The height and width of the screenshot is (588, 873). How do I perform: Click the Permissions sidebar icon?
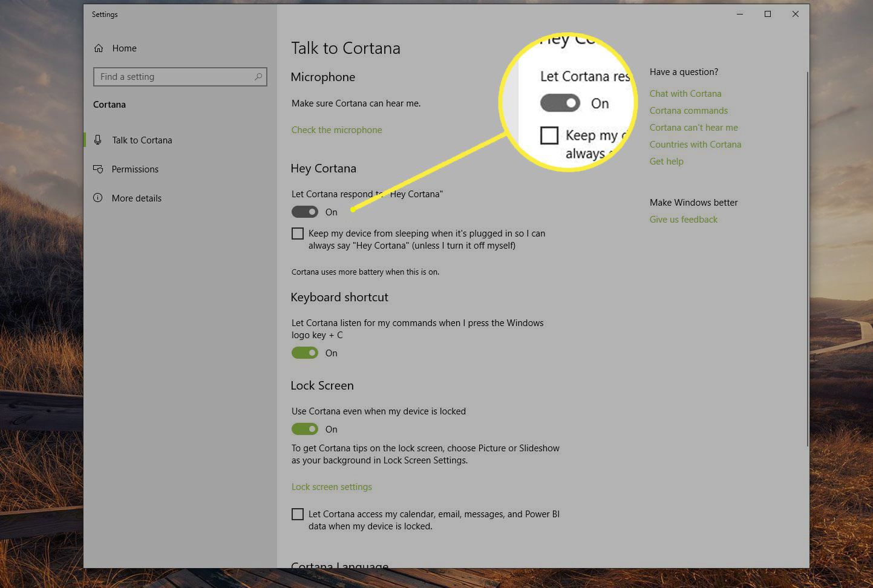point(98,169)
